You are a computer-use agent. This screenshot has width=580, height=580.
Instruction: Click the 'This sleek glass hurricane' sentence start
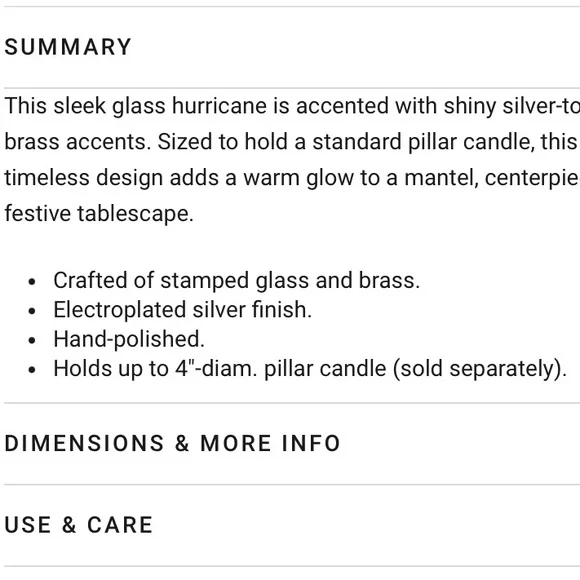[135, 106]
